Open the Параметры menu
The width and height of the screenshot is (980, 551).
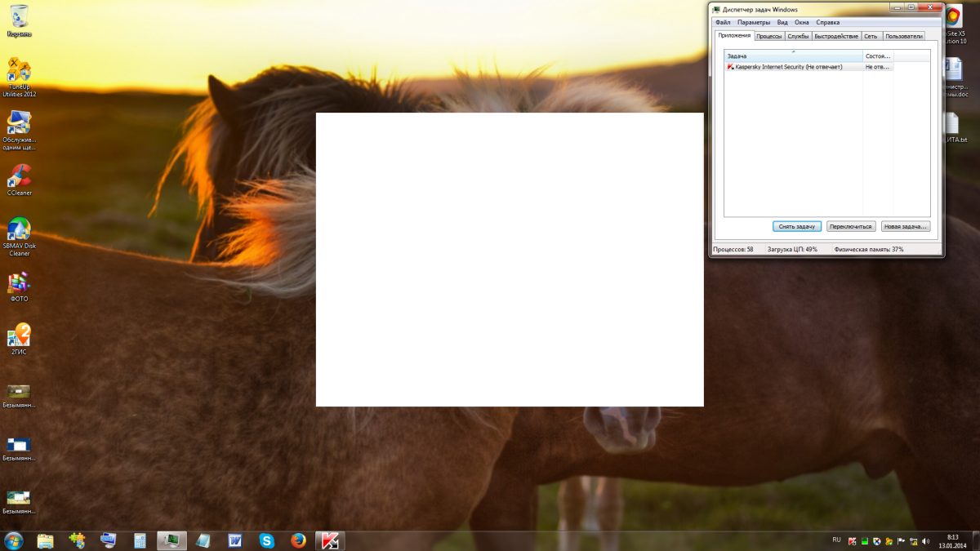[x=753, y=22]
